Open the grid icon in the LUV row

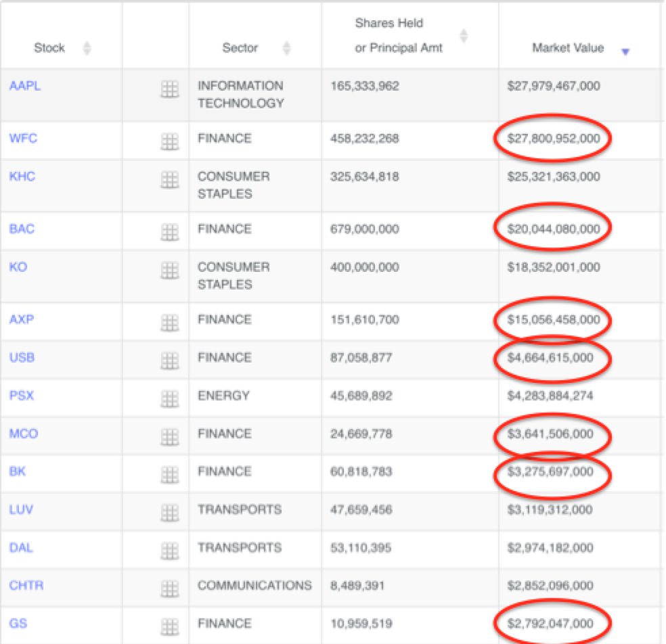170,513
